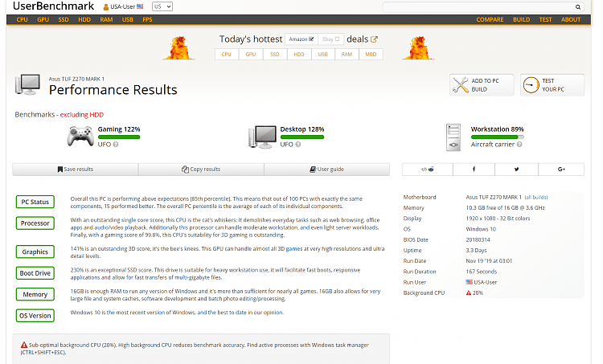Image resolution: width=603 pixels, height=364 pixels.
Task: Select the HDD deals tab
Action: (299, 55)
